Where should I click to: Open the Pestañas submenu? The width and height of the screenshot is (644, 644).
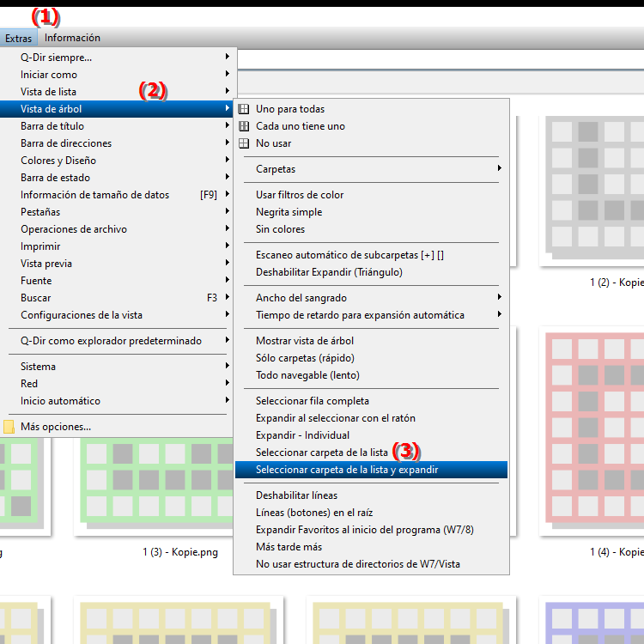pyautogui.click(x=117, y=212)
